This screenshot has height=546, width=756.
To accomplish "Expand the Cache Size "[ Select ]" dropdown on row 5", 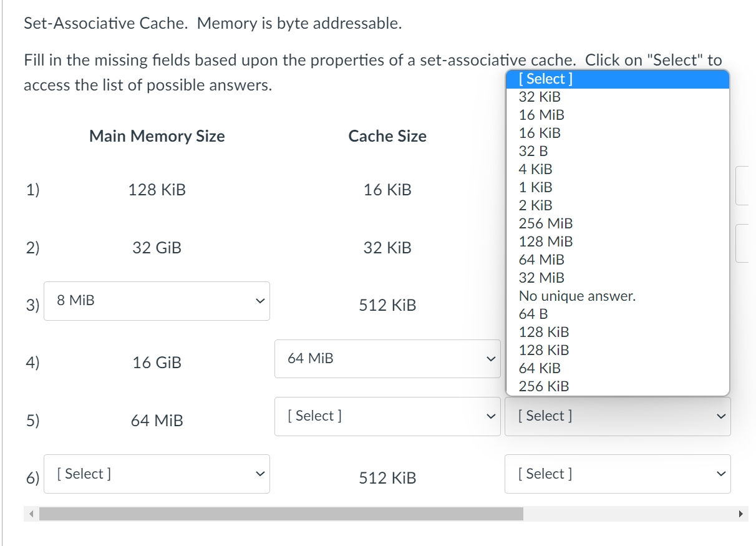I will (x=387, y=416).
